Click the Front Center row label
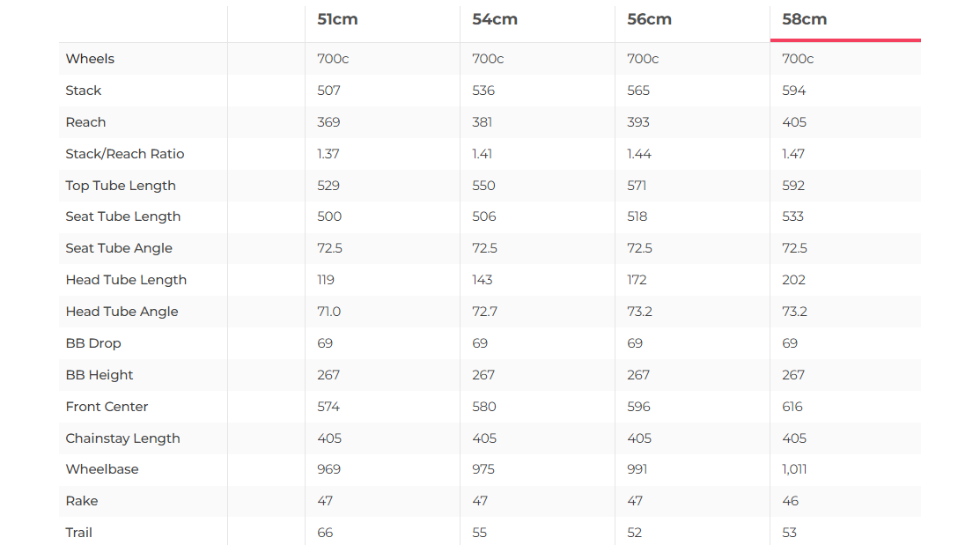This screenshot has height=551, width=979. (107, 407)
